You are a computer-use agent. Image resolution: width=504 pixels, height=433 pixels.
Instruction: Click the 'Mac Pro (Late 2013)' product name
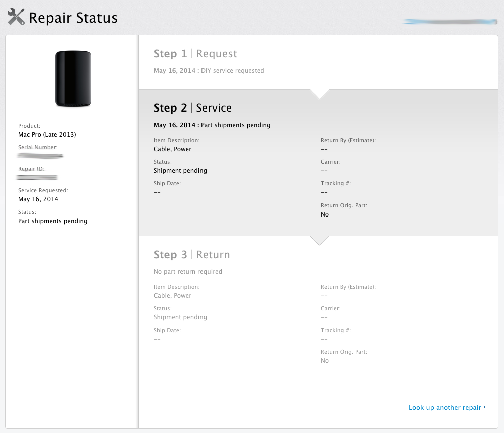click(x=47, y=135)
